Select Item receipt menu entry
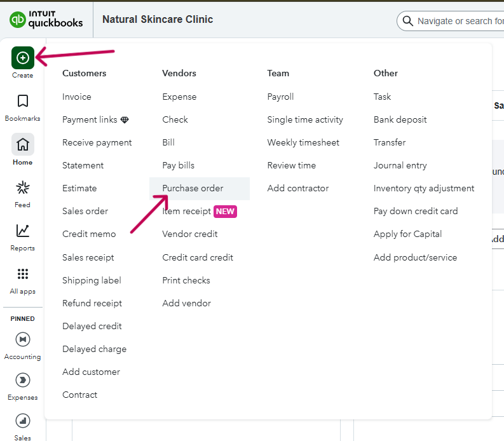 click(187, 211)
